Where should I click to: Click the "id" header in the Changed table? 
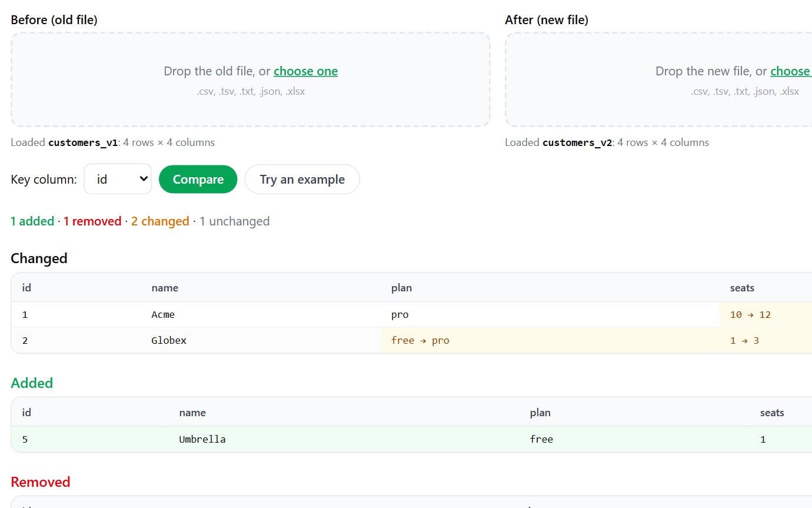pos(26,288)
